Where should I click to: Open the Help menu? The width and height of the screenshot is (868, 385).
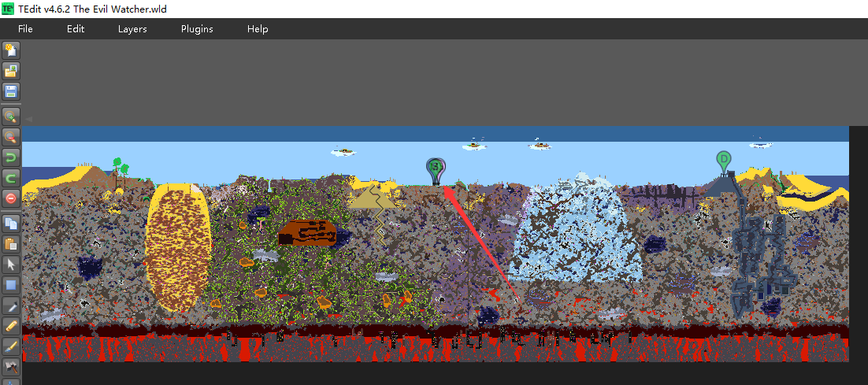(x=258, y=29)
